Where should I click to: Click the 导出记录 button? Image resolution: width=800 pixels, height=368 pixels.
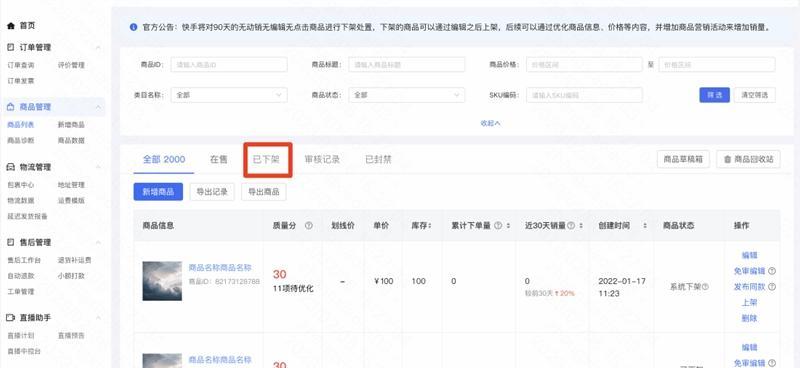[212, 191]
